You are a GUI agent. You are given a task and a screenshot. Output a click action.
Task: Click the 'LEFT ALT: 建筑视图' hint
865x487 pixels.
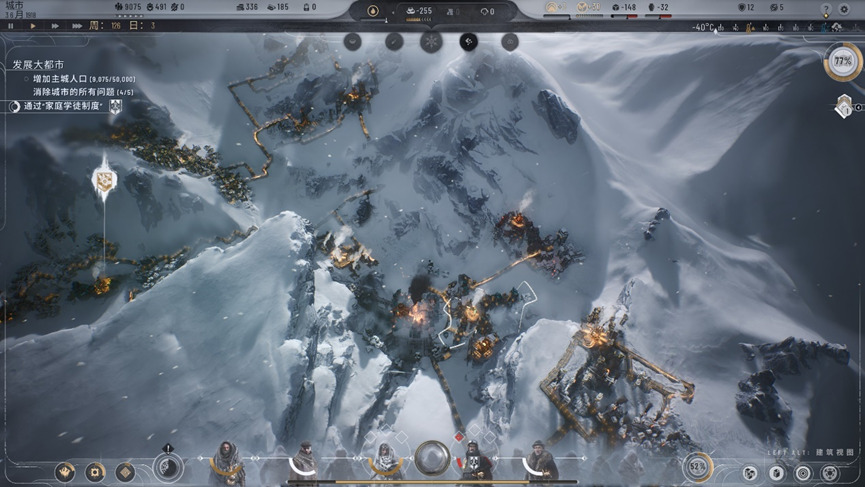tap(810, 452)
